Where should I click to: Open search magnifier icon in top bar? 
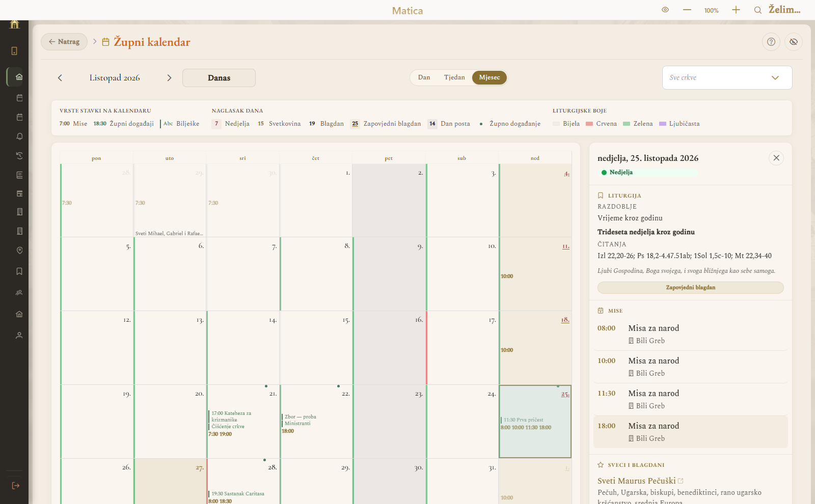tap(758, 10)
